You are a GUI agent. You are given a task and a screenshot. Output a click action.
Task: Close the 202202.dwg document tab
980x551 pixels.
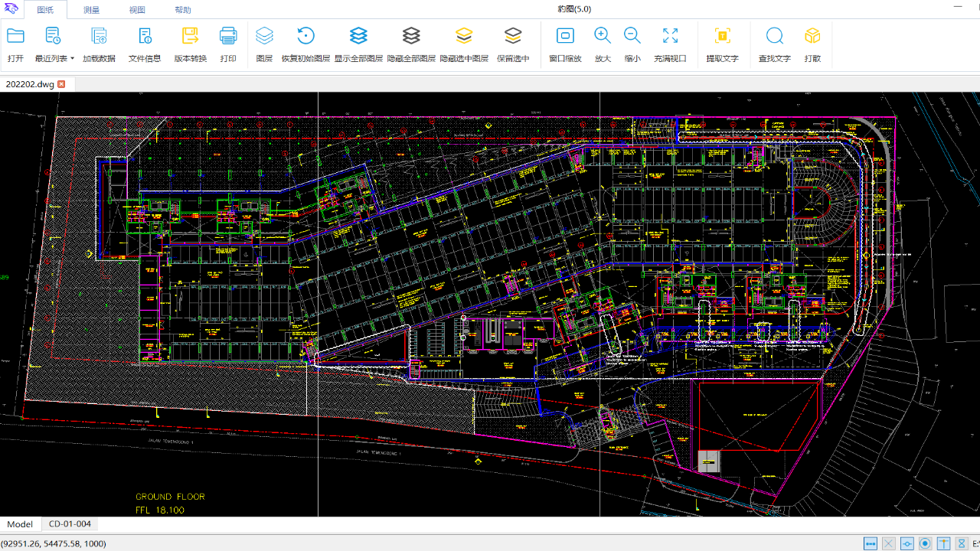pyautogui.click(x=61, y=84)
